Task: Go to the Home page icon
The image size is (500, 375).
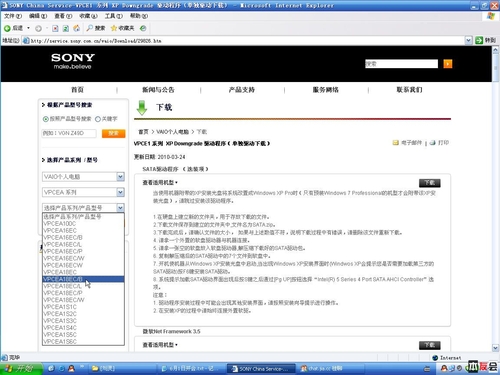Action: (77, 28)
